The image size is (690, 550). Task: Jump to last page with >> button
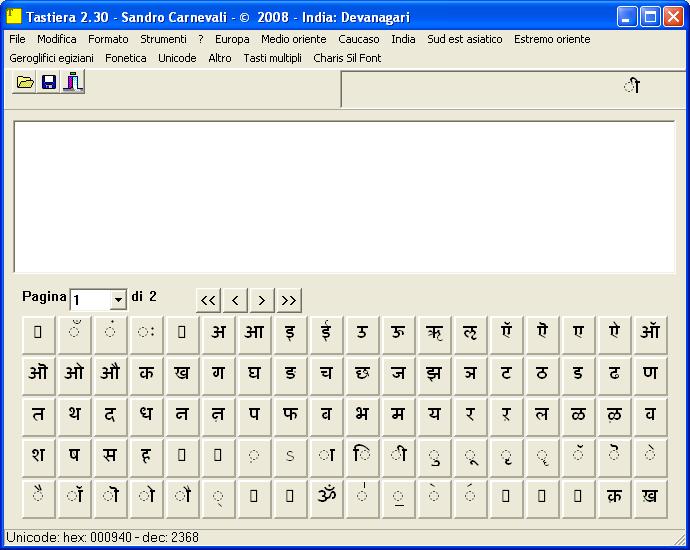point(289,301)
